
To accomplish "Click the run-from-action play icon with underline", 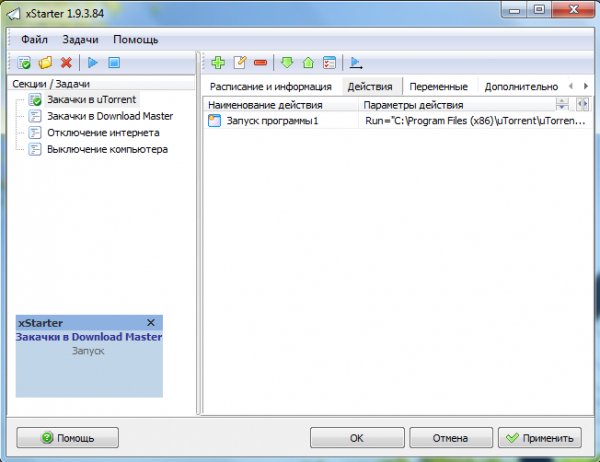I will point(356,63).
